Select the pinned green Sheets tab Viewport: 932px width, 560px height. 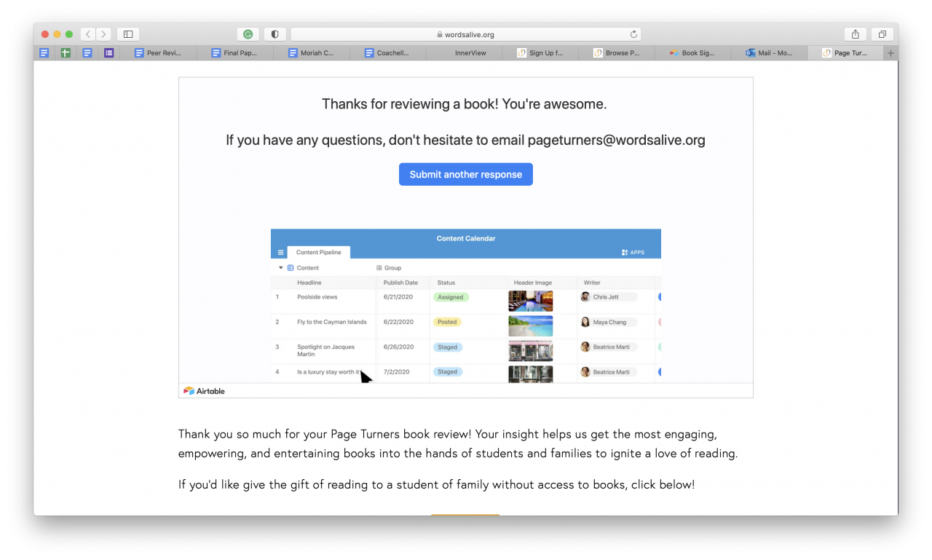click(66, 53)
